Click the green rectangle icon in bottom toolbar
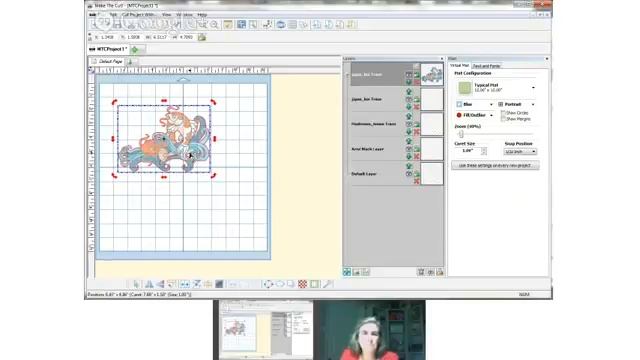This screenshot has width=640, height=360. click(x=314, y=284)
